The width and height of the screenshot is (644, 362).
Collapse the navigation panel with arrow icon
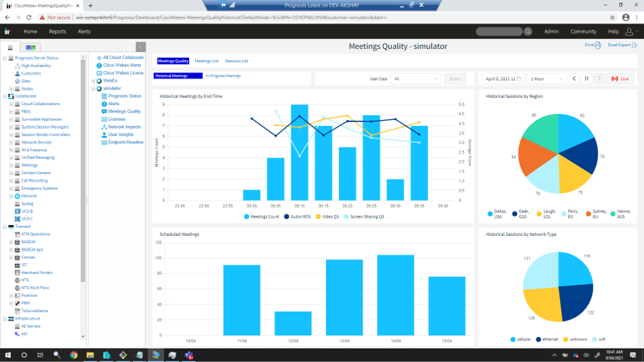coord(140,47)
